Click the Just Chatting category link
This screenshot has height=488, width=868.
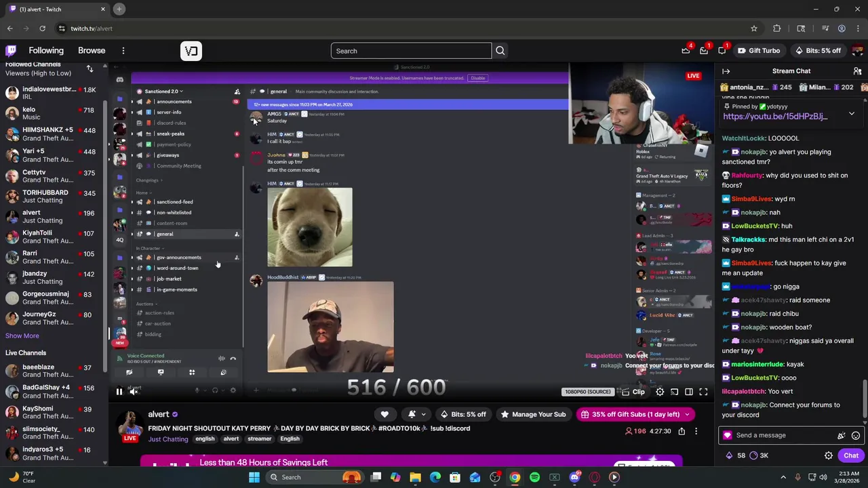coord(168,439)
